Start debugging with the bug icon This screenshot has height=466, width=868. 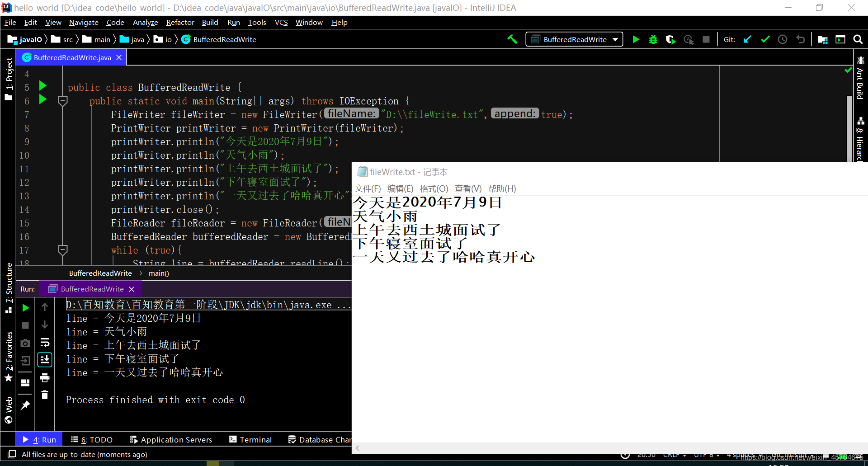pos(653,39)
